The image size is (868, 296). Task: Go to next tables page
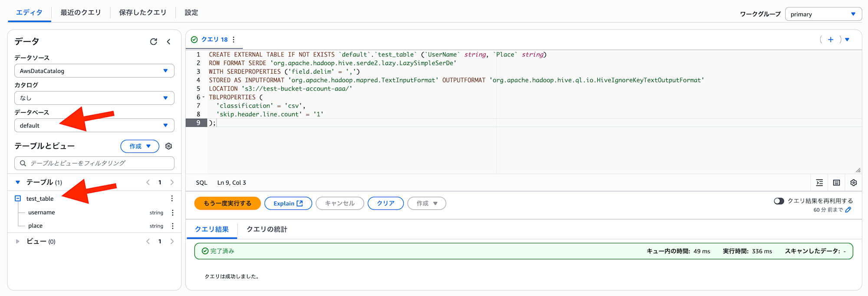(x=172, y=182)
